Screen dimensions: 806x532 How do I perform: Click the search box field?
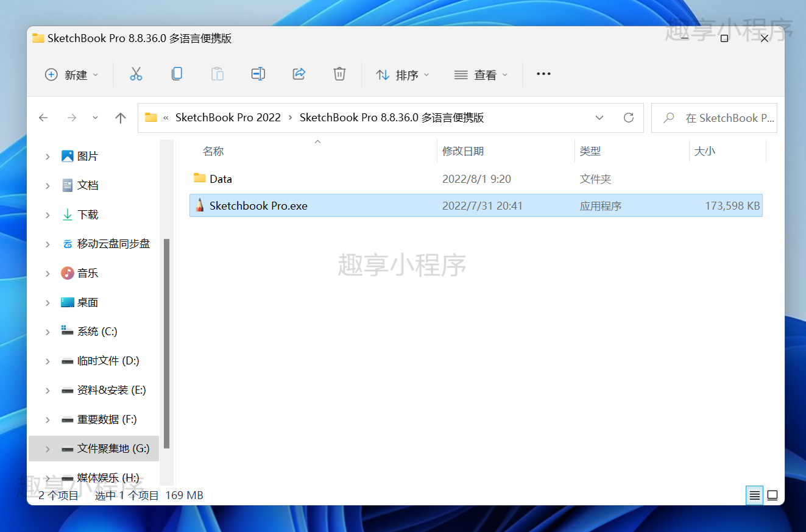714,118
